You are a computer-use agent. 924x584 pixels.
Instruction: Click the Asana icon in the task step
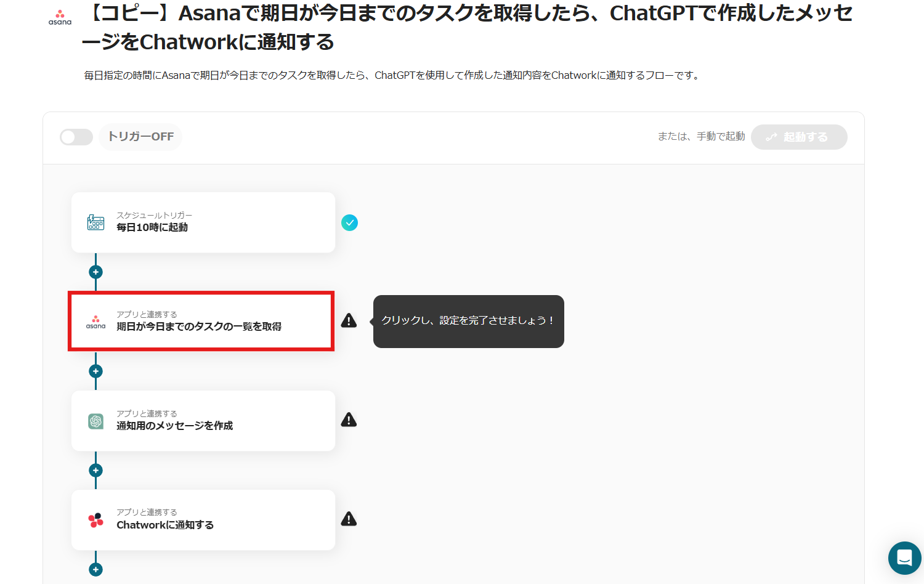coord(95,322)
